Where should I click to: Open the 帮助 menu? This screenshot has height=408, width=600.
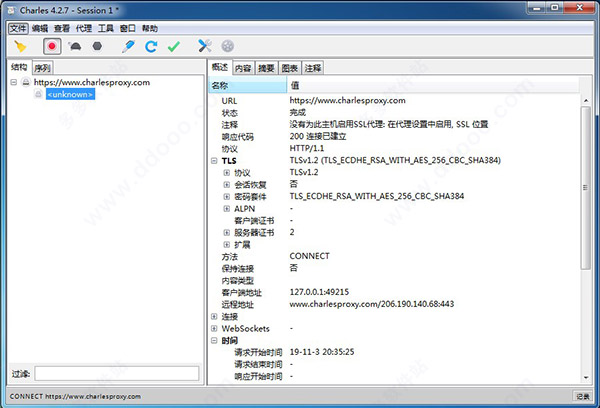pyautogui.click(x=150, y=28)
